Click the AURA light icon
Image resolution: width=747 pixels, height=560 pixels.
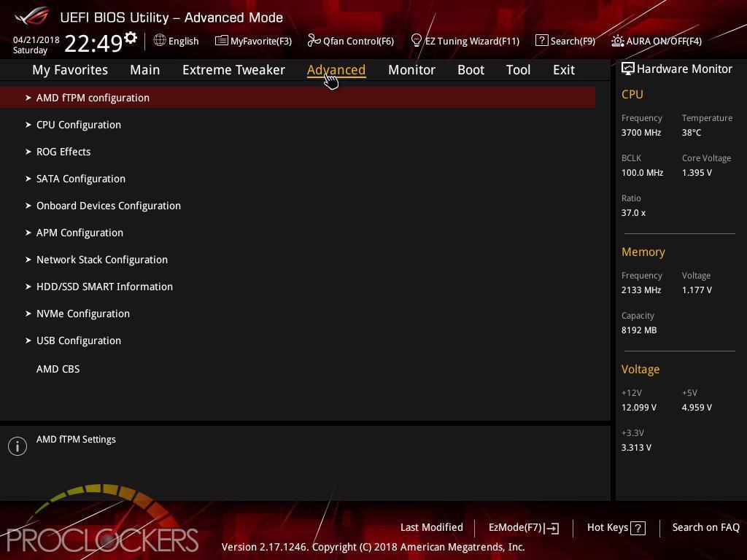point(617,41)
